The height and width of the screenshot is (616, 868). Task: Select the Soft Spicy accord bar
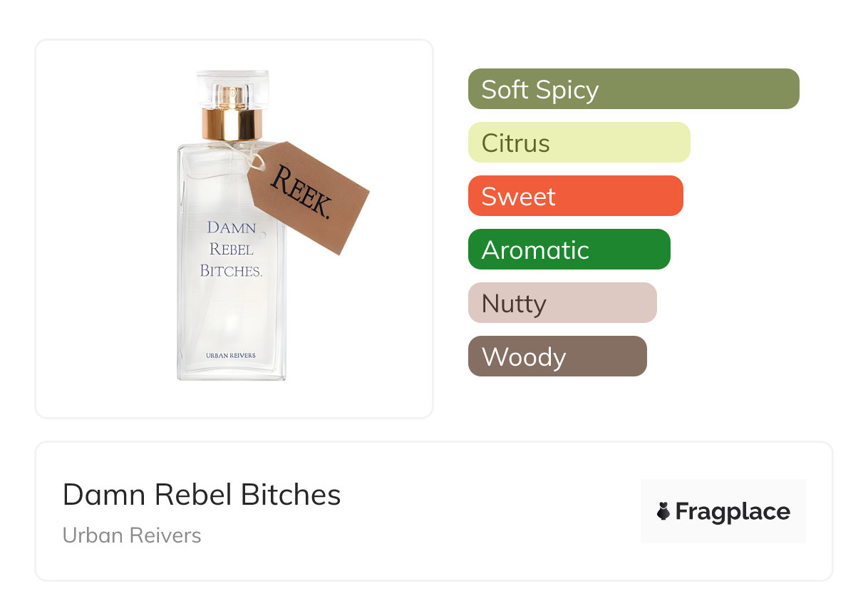(634, 89)
